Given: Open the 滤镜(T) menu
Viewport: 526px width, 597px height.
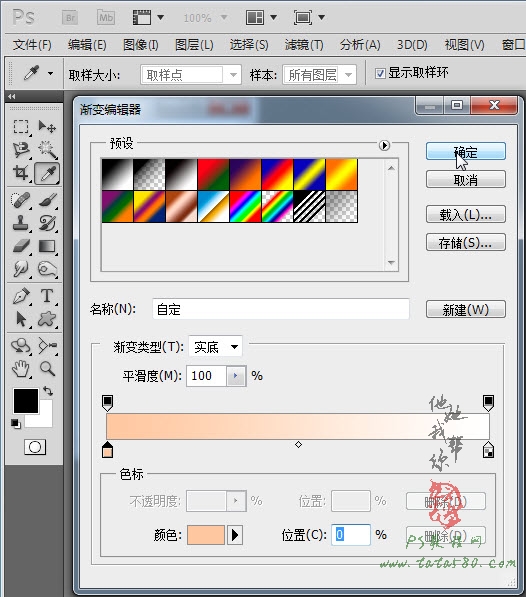Looking at the screenshot, I should click(304, 45).
